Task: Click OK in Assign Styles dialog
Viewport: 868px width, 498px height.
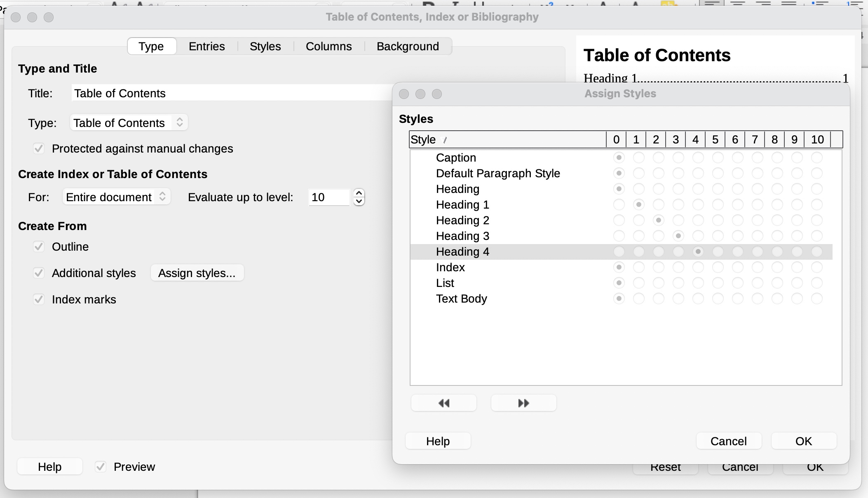Action: pos(803,441)
